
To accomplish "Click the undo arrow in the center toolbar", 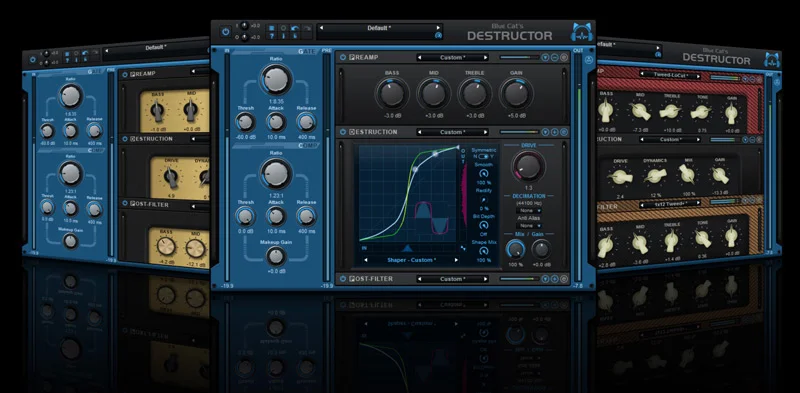I will coord(295,28).
